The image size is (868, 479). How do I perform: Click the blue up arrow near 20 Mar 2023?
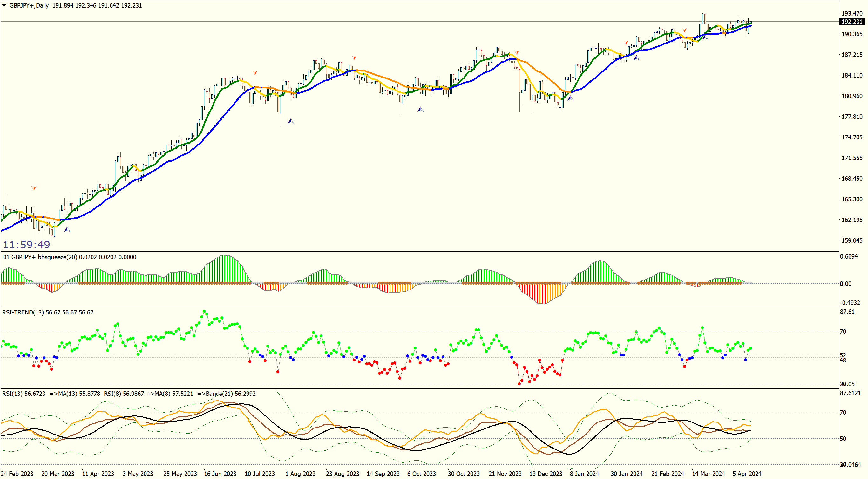[67, 229]
